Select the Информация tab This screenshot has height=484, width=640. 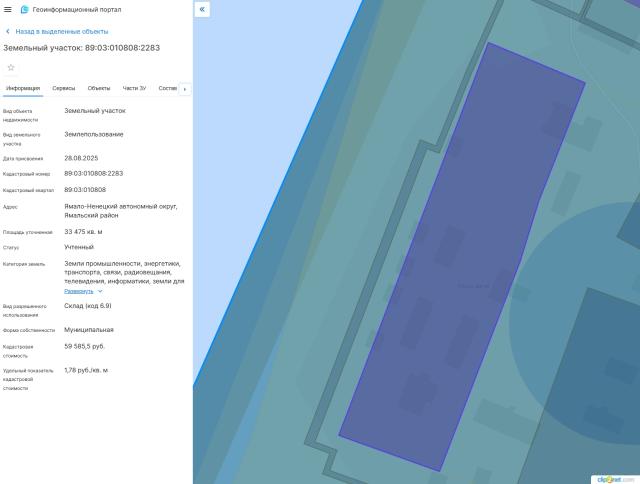click(x=23, y=89)
